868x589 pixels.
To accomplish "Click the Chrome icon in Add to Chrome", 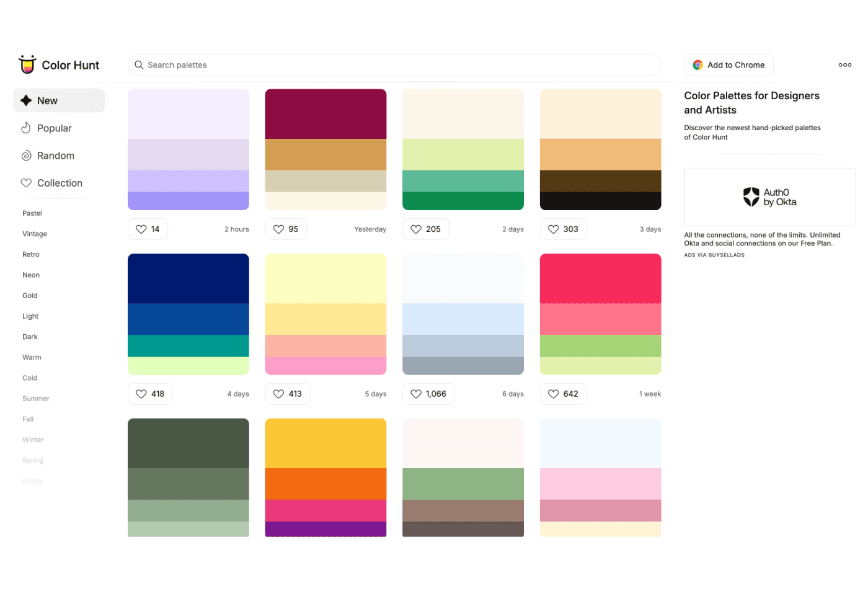I will click(x=697, y=65).
